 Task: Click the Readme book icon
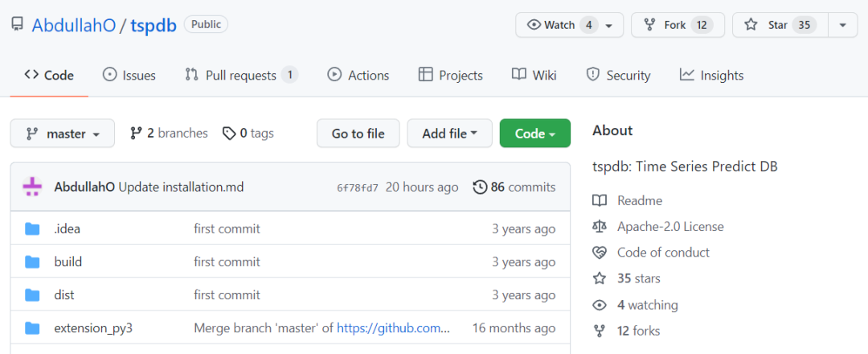coord(600,200)
